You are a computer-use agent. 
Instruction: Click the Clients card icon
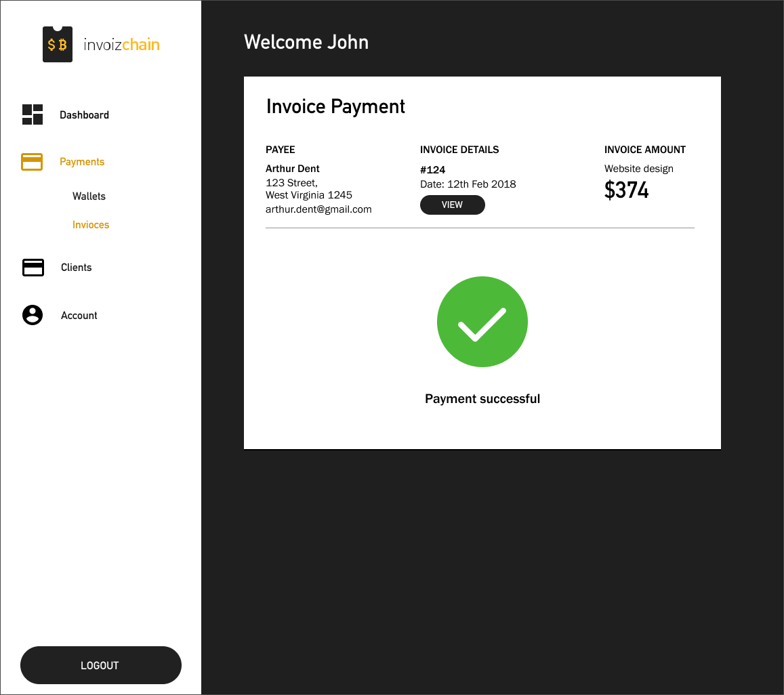point(33,268)
